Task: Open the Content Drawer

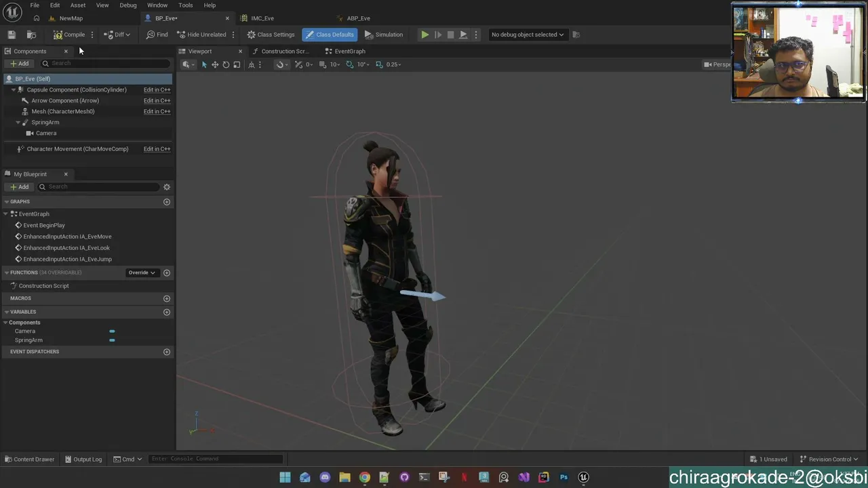Action: pyautogui.click(x=29, y=460)
